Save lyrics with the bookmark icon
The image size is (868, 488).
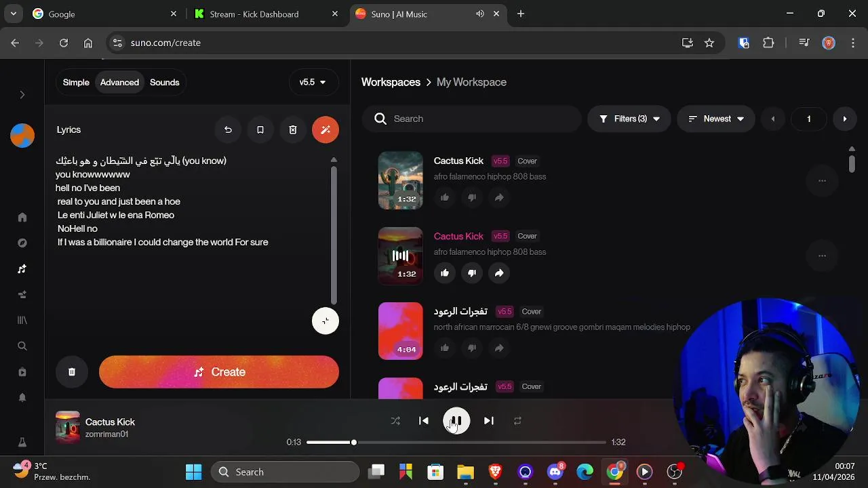(260, 130)
